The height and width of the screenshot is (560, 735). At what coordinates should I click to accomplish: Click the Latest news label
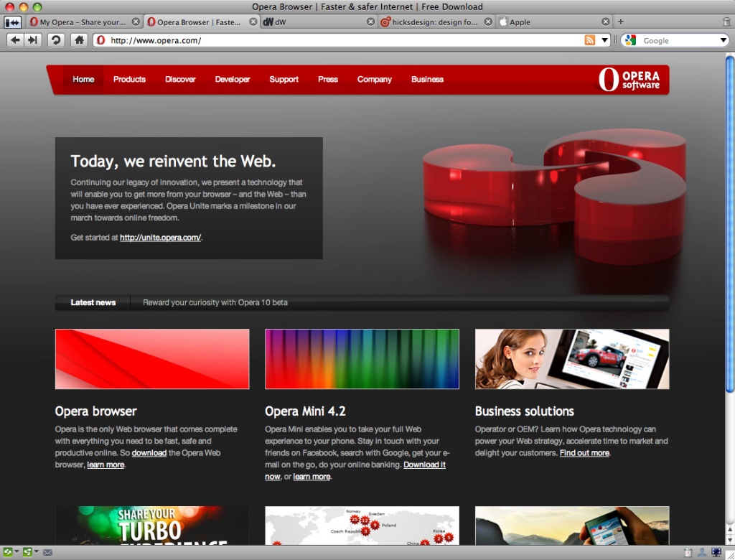tap(93, 302)
